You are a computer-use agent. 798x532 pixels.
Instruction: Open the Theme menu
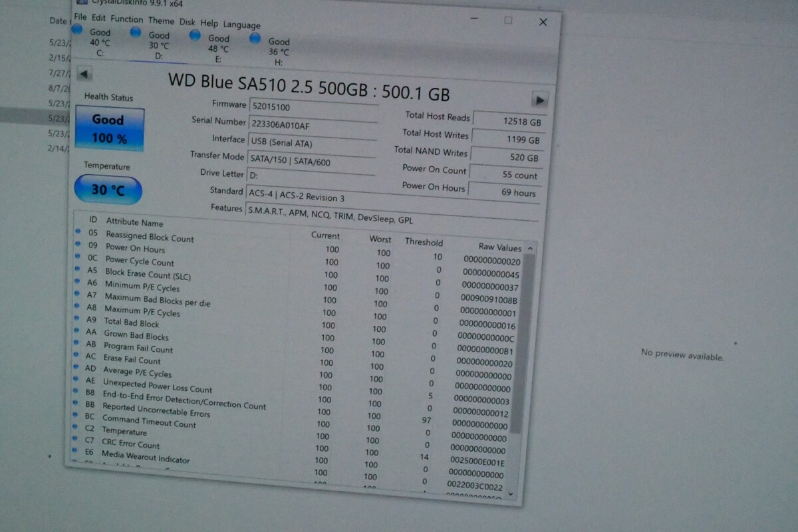[x=161, y=21]
